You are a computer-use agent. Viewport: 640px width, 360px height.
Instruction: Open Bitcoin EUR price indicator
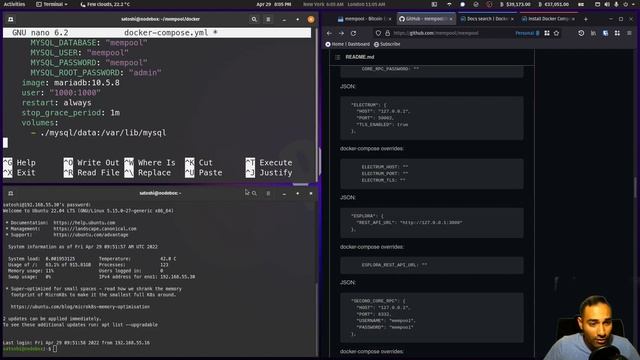[x=553, y=4]
